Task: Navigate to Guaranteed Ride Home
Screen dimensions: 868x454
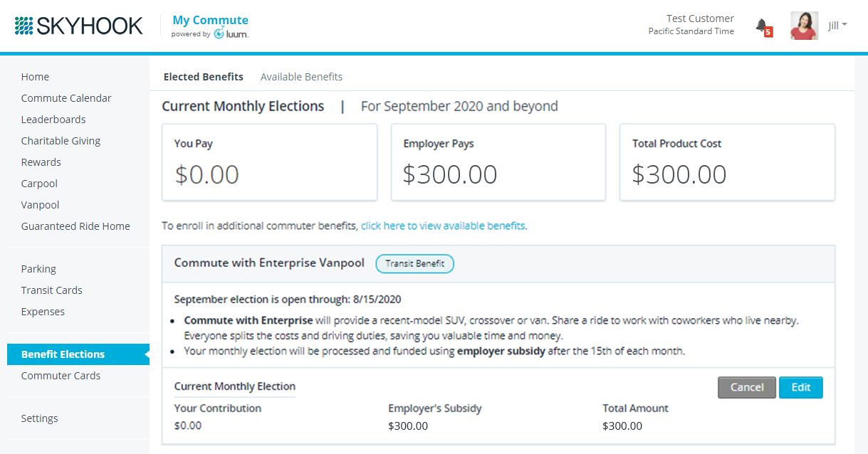Action: (x=75, y=226)
